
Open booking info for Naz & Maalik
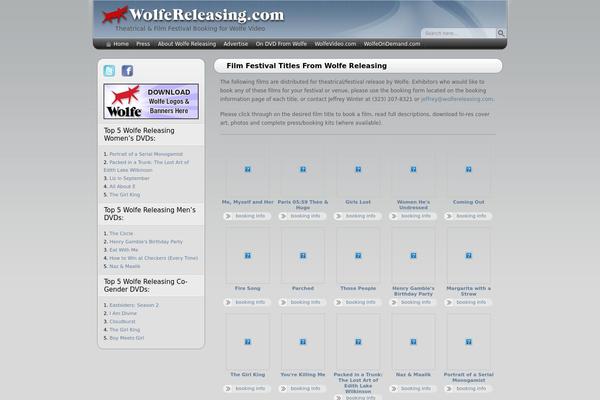(x=413, y=389)
